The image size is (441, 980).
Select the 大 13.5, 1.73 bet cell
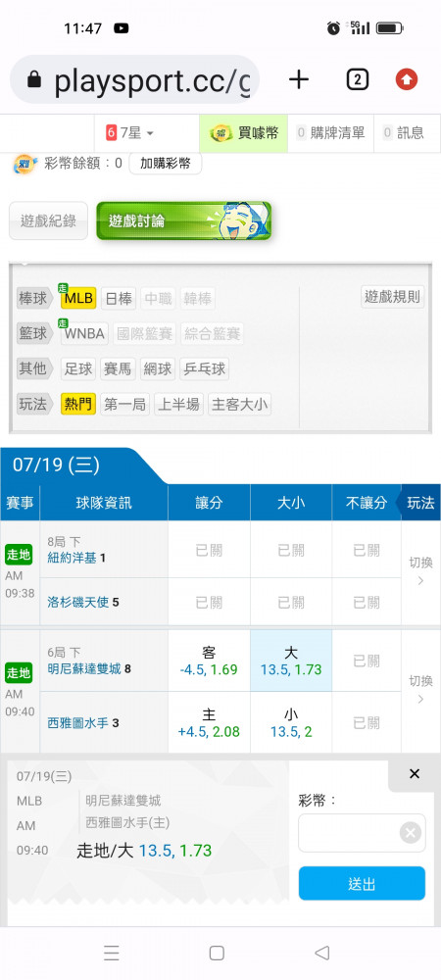(291, 661)
